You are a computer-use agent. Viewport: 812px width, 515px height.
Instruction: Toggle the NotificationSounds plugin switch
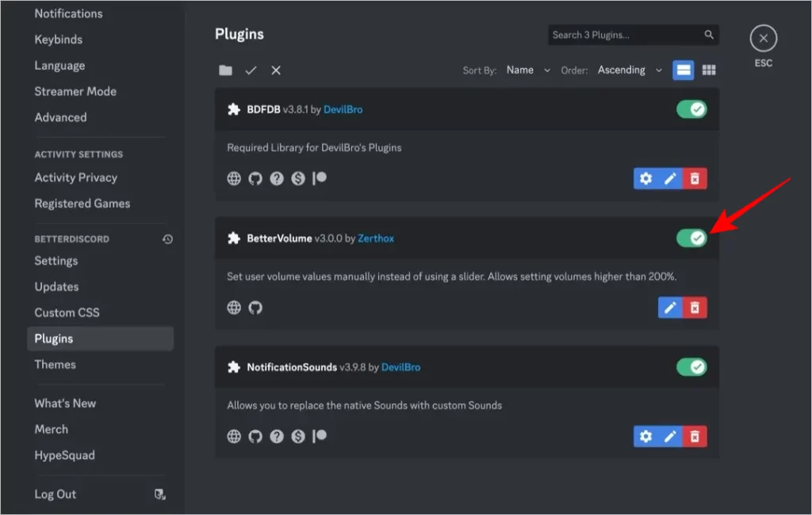691,367
